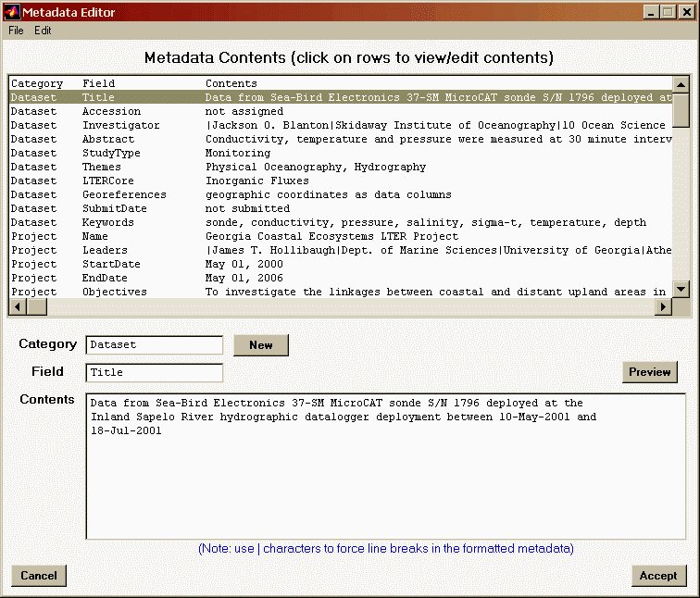
Task: Click the Preview button
Action: pyautogui.click(x=649, y=372)
